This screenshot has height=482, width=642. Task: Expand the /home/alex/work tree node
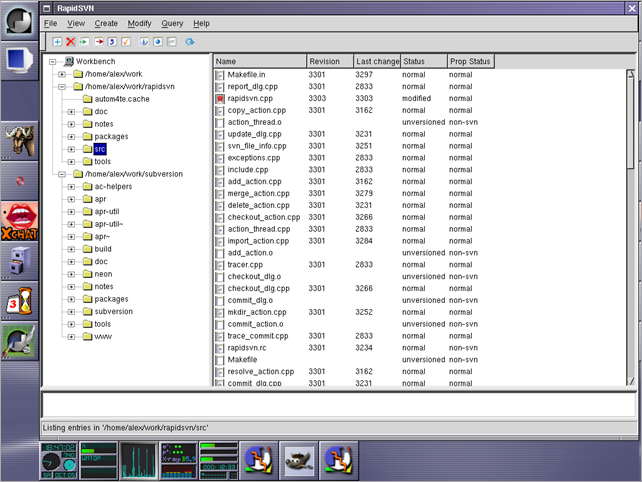click(62, 74)
